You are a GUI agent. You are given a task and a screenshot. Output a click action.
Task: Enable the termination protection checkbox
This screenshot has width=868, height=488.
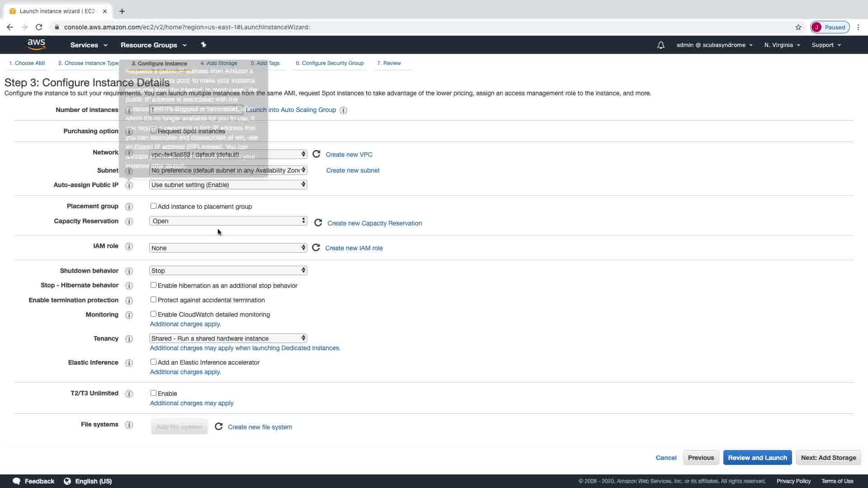[x=154, y=300]
